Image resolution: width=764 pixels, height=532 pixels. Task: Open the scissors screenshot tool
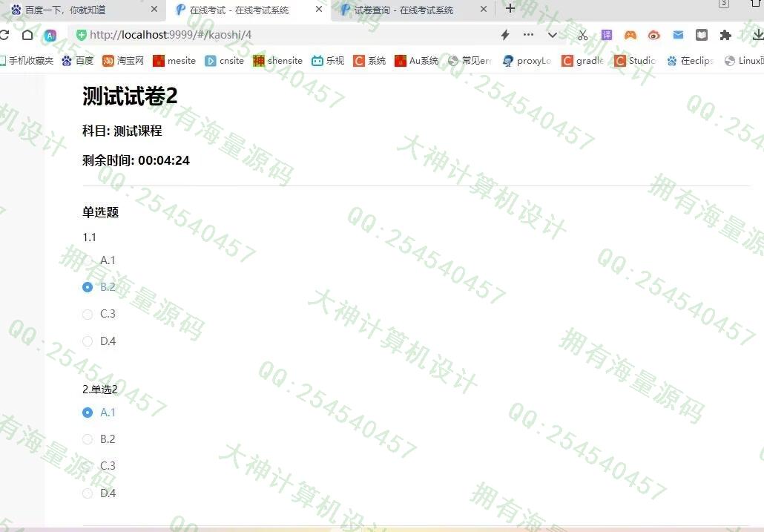[583, 35]
